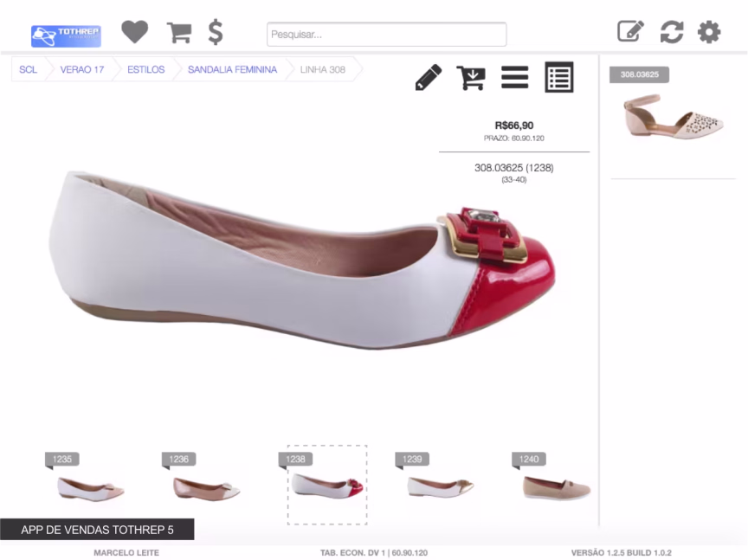Pick shoe variant 1240 thumbnail
The image size is (748, 560).
tap(556, 487)
